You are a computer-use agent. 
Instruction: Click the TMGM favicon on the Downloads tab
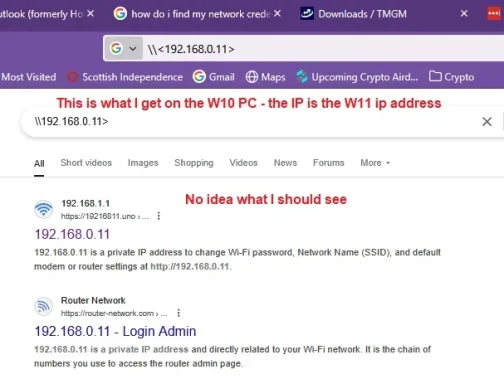[x=307, y=14]
